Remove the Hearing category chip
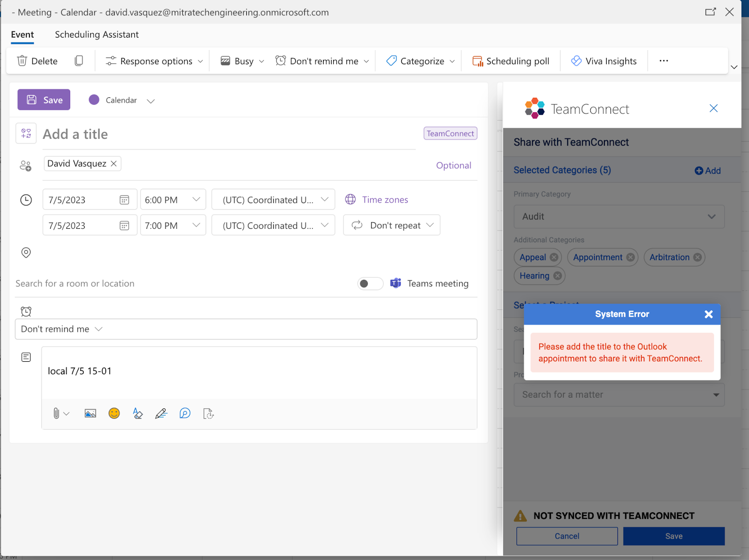The height and width of the screenshot is (560, 749). (x=558, y=276)
